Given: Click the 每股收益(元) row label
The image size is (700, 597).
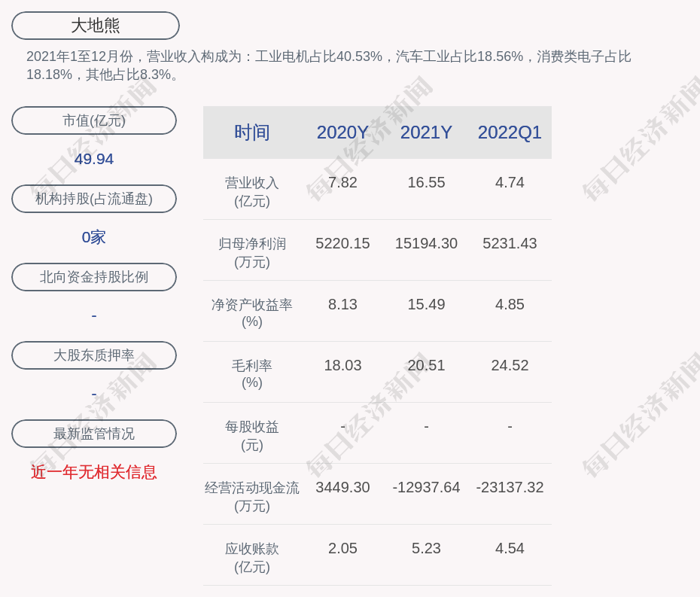Looking at the screenshot, I should coord(252,436).
